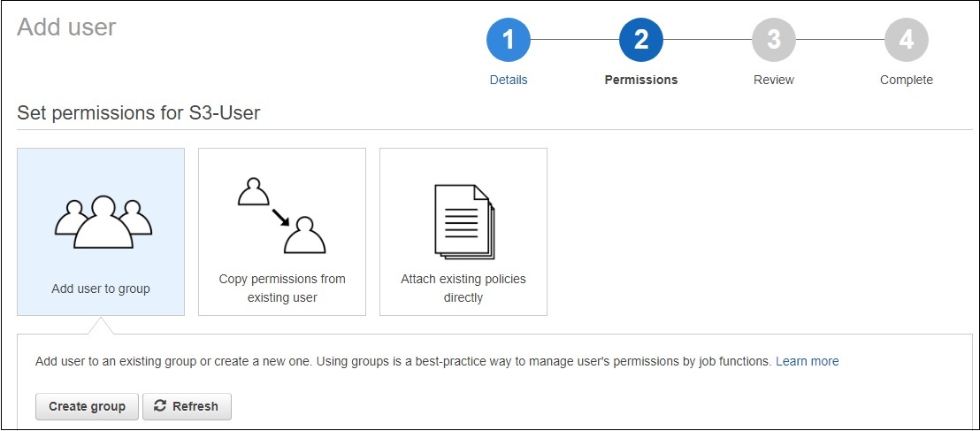Click the user-to-user copy arrow icon
980x431 pixels.
(282, 215)
